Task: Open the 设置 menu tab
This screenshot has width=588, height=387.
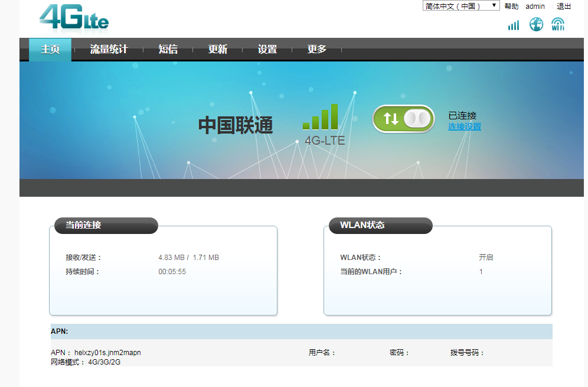Action: (267, 50)
